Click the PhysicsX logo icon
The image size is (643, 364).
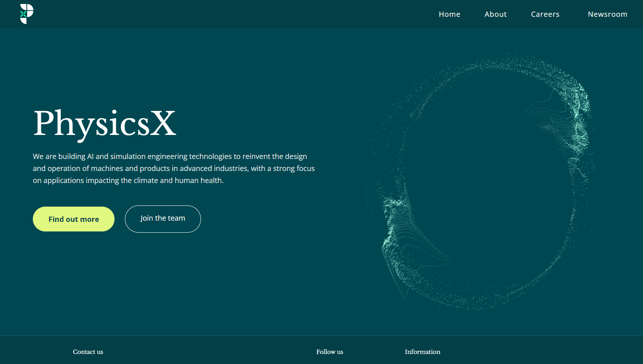27,14
